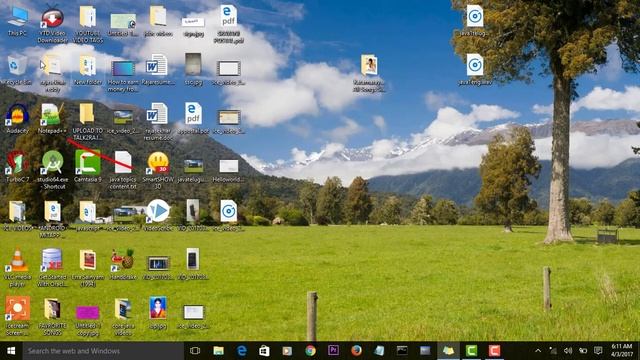Screen dimensions: 640x360
Task: Launch the Audacity shortcut
Action: [x=18, y=118]
